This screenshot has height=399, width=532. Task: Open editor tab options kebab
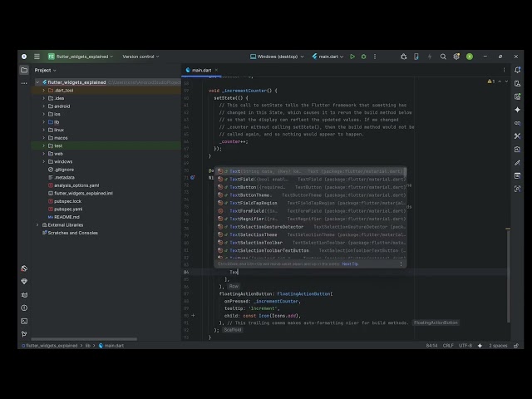pos(505,70)
